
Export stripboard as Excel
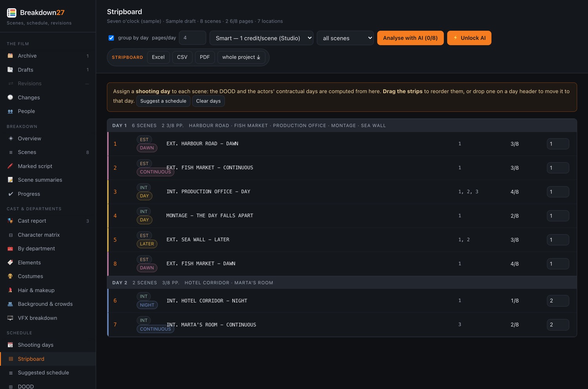pyautogui.click(x=158, y=57)
